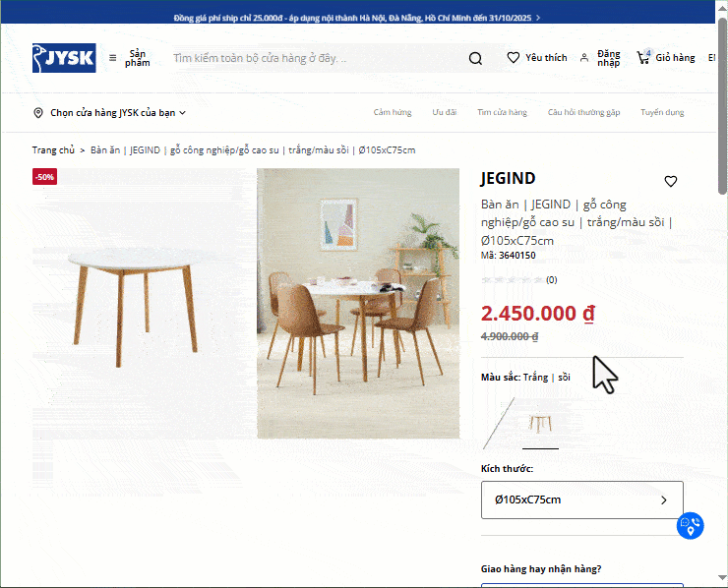Open the Ưu đãi menu item
Viewport: 728px width, 588px height.
pyautogui.click(x=445, y=112)
